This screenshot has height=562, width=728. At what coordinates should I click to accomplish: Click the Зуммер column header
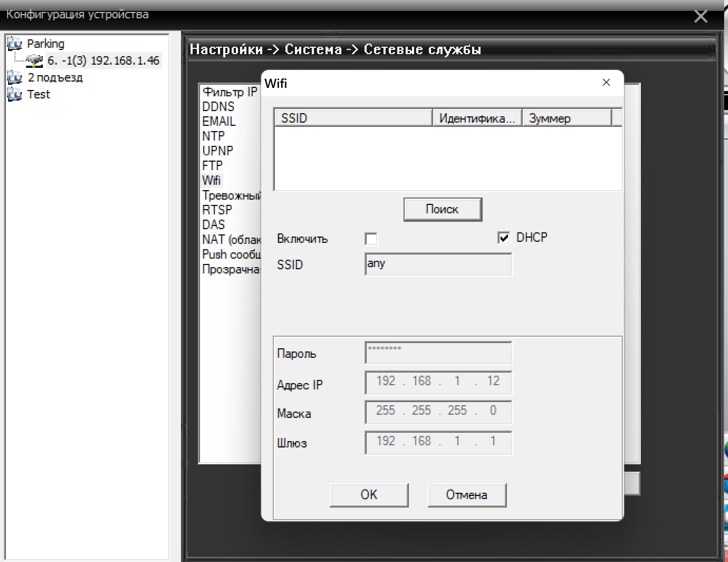tap(566, 118)
